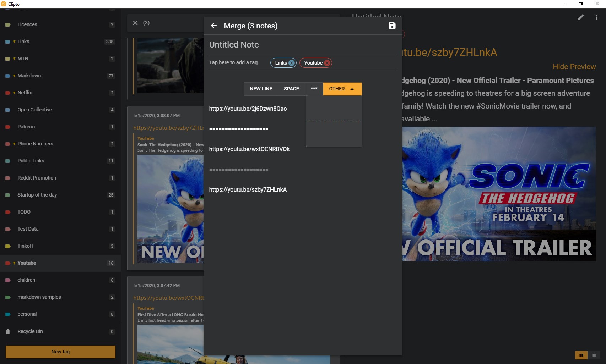Open the Reddit Promotion tag
606x364 pixels.
point(60,178)
